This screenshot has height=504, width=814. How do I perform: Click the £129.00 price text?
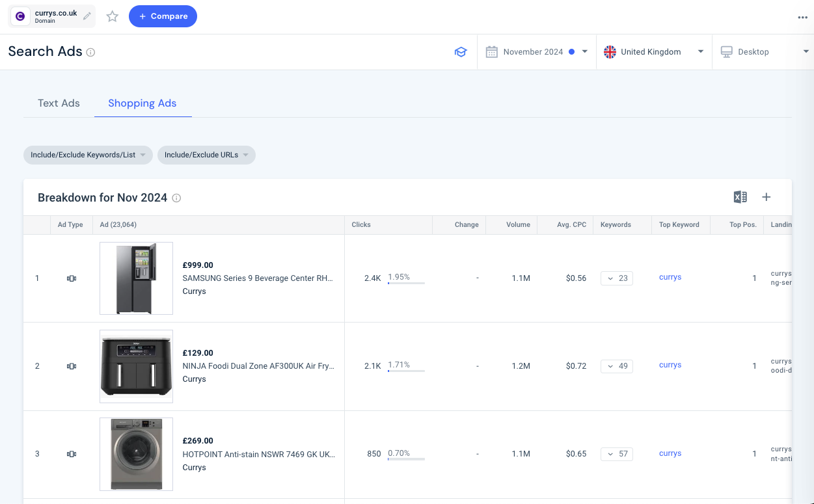point(198,353)
